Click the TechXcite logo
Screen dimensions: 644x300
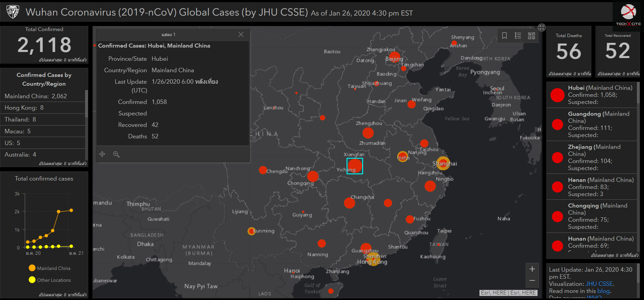click(628, 15)
